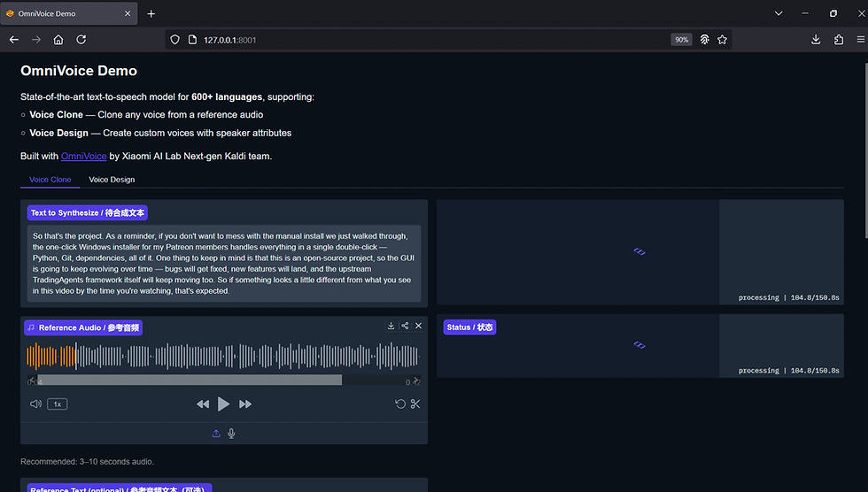Open the OmniVoice hyperlink

click(83, 157)
